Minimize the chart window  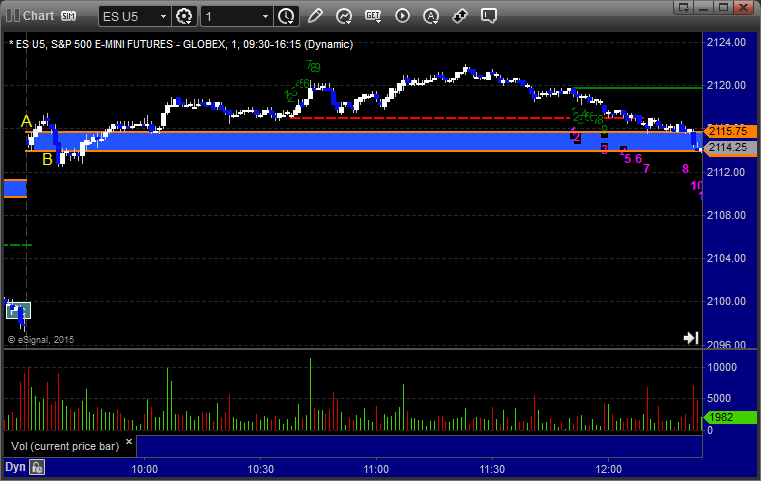[704, 7]
